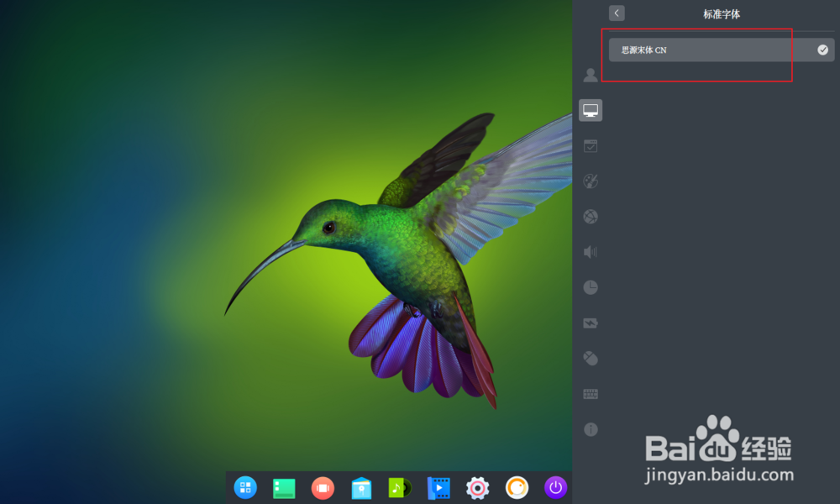The image size is (840, 504).
Task: Open the Personalization palette icon
Action: click(x=591, y=181)
